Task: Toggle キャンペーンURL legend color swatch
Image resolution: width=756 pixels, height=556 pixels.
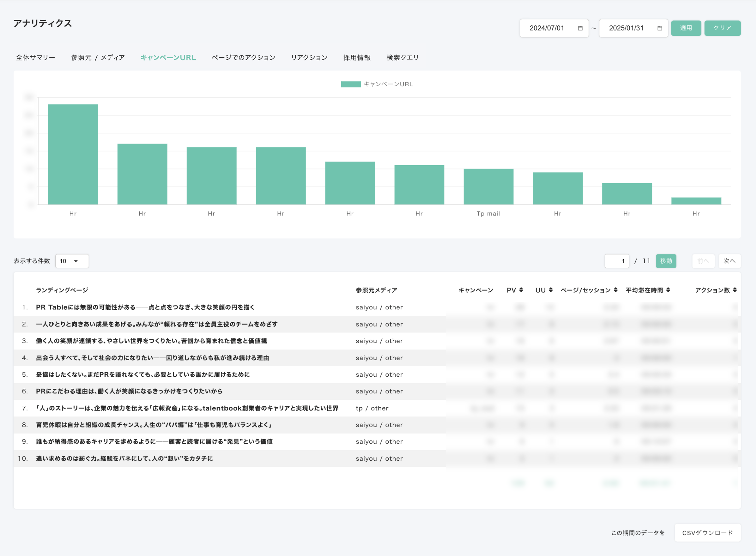Action: tap(351, 84)
